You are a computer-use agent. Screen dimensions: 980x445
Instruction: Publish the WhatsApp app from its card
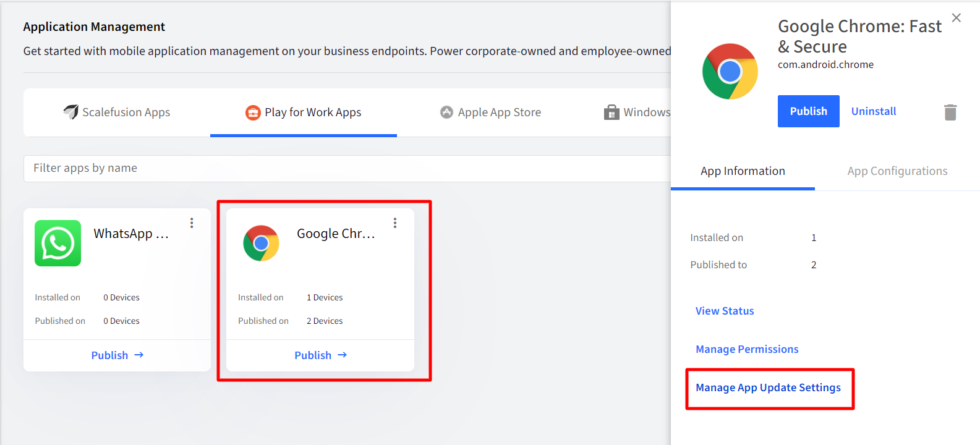[117, 355]
